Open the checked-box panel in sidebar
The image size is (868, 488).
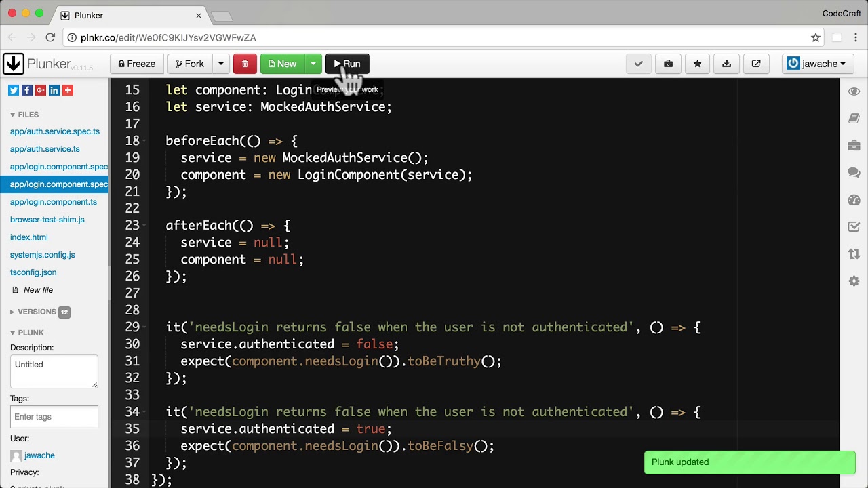854,227
